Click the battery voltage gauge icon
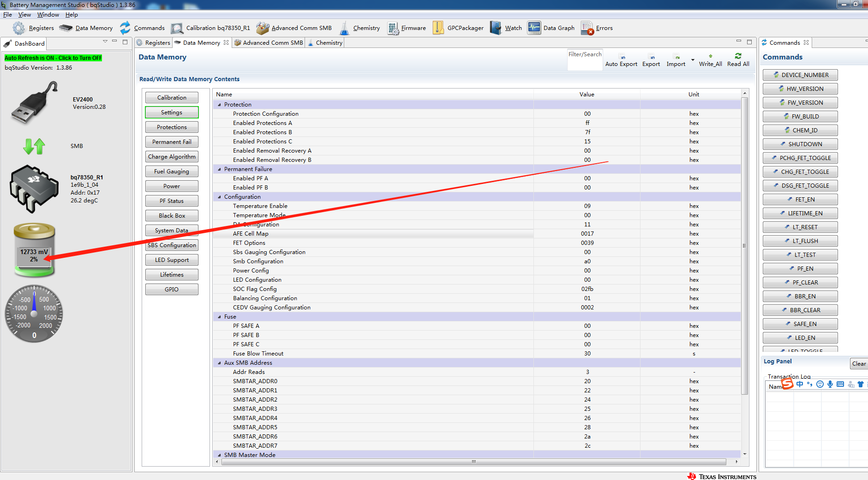868x480 pixels. (34, 250)
